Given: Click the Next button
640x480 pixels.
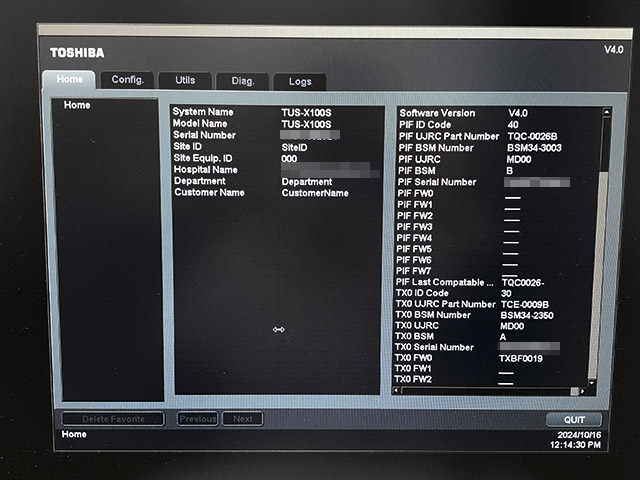Looking at the screenshot, I should (x=242, y=419).
